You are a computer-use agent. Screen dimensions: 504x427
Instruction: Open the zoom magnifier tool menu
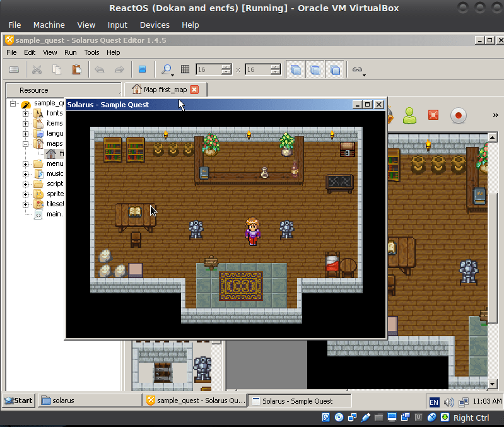[167, 70]
